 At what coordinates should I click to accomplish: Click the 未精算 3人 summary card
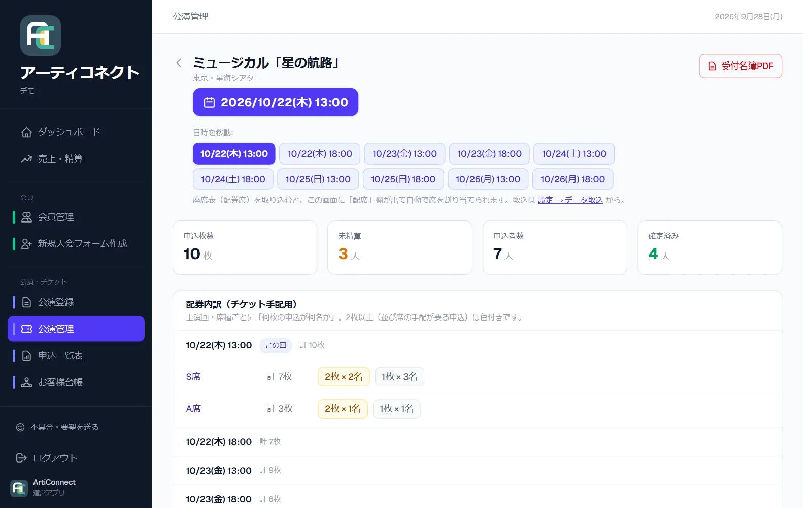(400, 247)
